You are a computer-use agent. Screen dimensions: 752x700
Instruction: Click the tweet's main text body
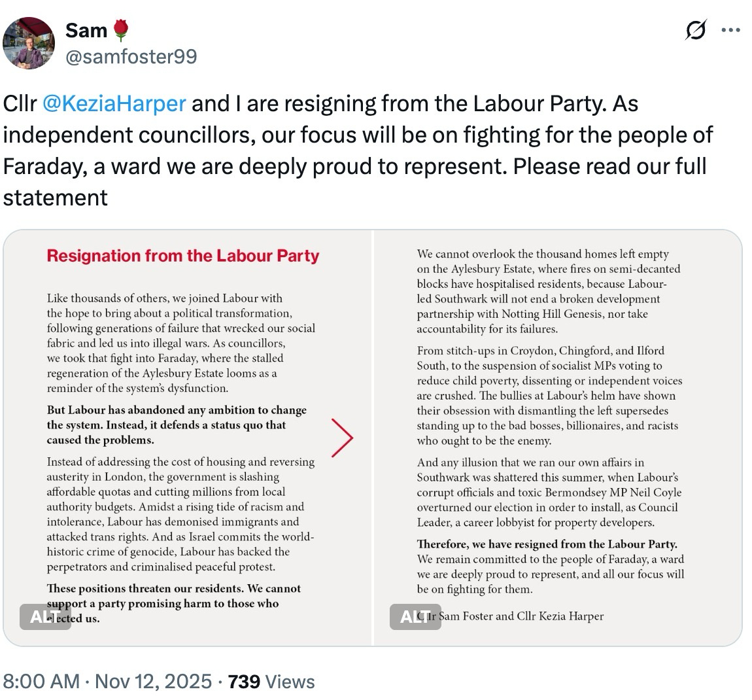[357, 150]
